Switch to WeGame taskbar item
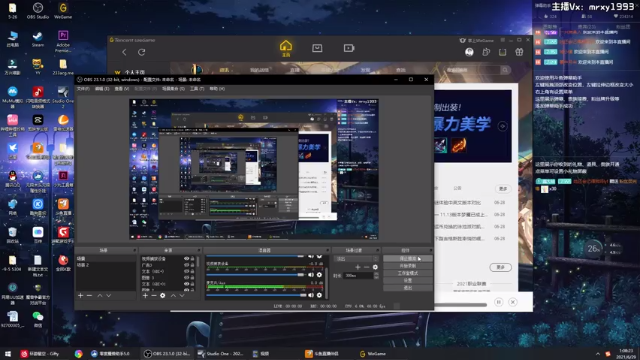This screenshot has height=360, width=640. (x=372, y=354)
